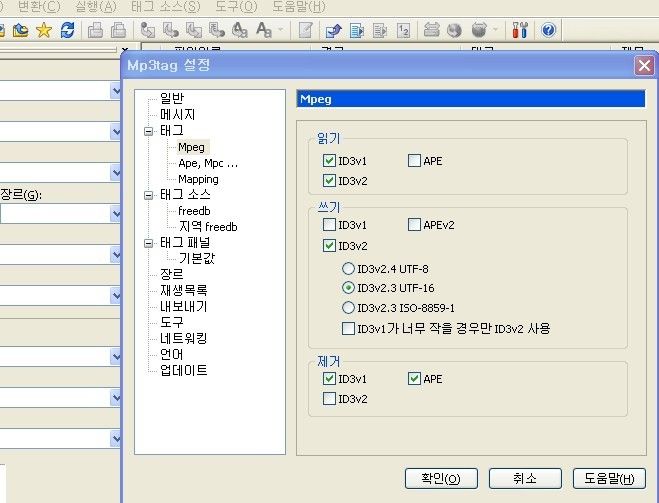Select 지역 freedb tree item
This screenshot has width=659, height=503.
point(208,227)
